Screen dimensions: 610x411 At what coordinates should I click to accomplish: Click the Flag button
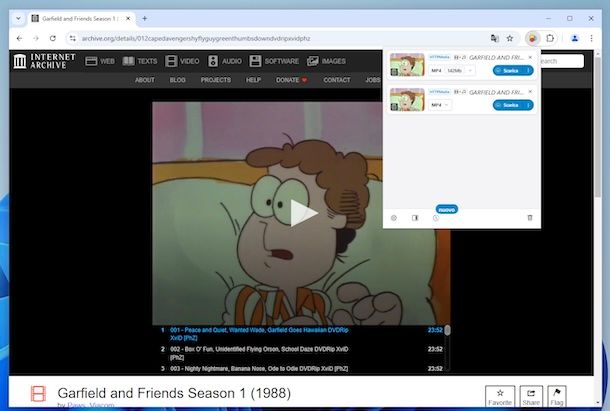tap(557, 396)
